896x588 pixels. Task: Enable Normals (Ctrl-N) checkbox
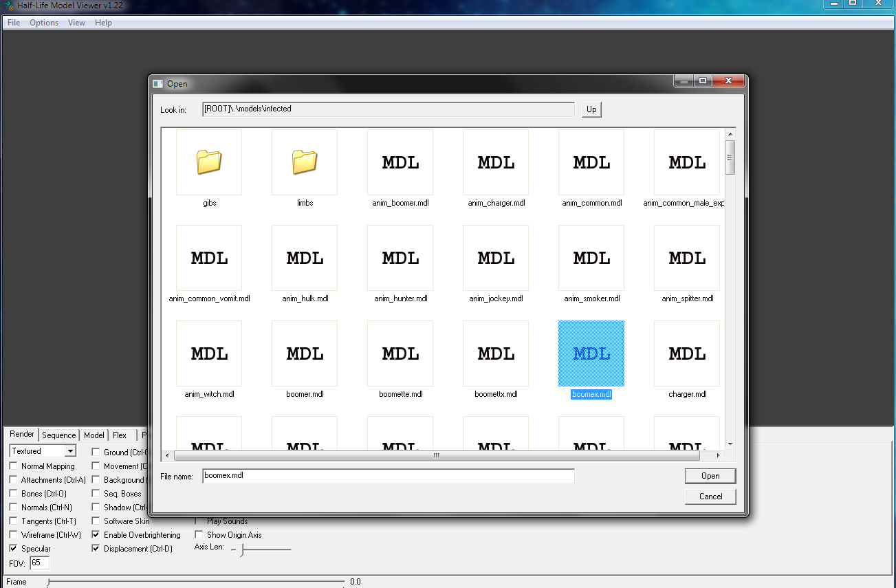coord(14,508)
